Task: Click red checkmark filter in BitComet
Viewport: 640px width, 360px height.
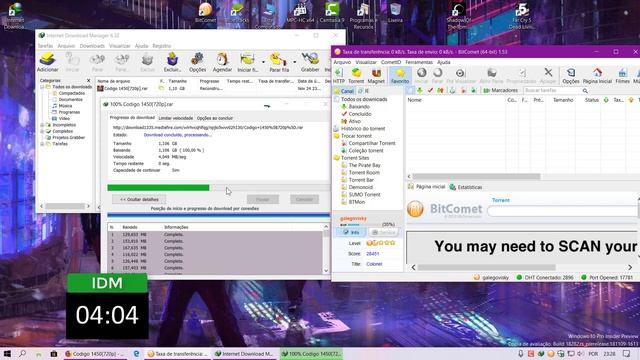Action: pyautogui.click(x=430, y=90)
